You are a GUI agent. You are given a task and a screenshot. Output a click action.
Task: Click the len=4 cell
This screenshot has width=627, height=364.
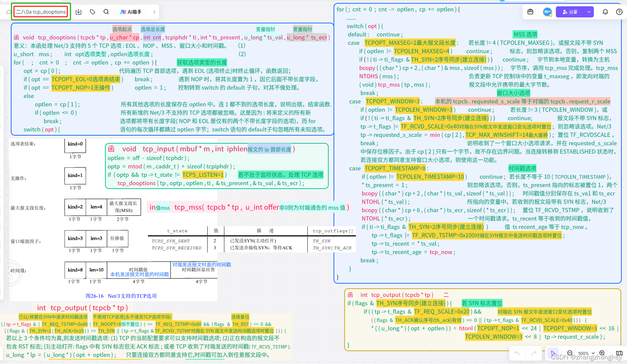[96, 207]
